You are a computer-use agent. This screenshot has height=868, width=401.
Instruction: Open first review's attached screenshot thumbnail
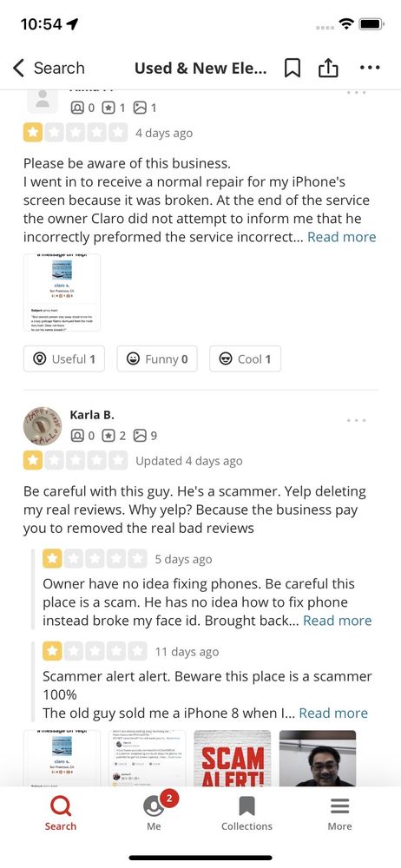[x=62, y=293]
